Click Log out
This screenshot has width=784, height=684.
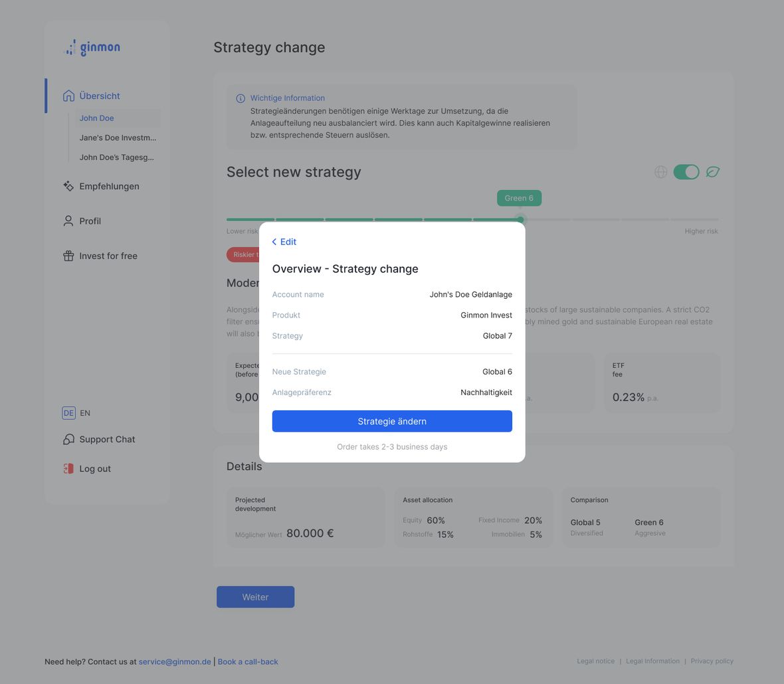click(x=95, y=469)
